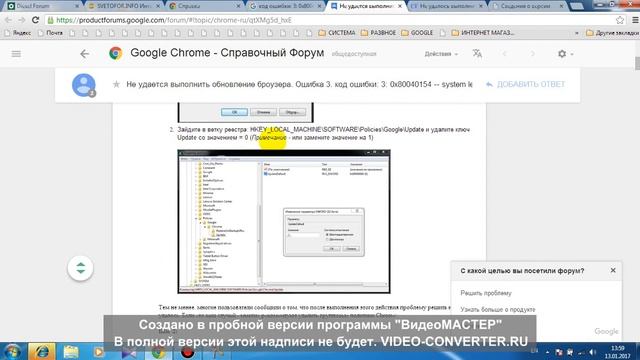Open the Chrome main menu button
Viewport: 640px width, 360px height.
pyautogui.click(x=635, y=20)
